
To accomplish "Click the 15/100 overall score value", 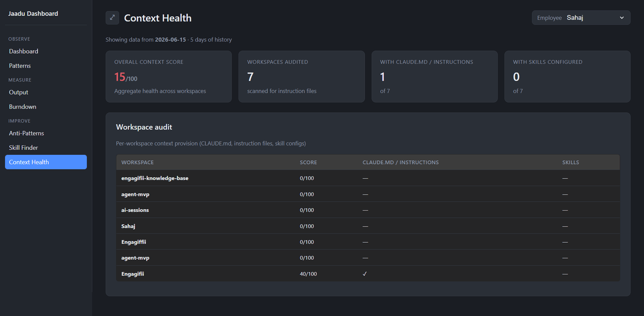I will tap(126, 77).
